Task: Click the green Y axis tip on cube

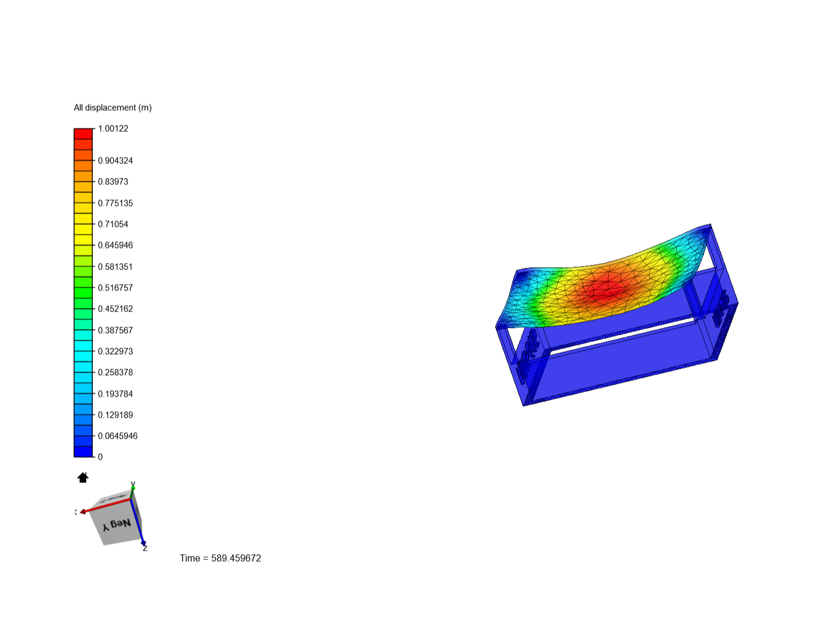Action: pyautogui.click(x=133, y=487)
